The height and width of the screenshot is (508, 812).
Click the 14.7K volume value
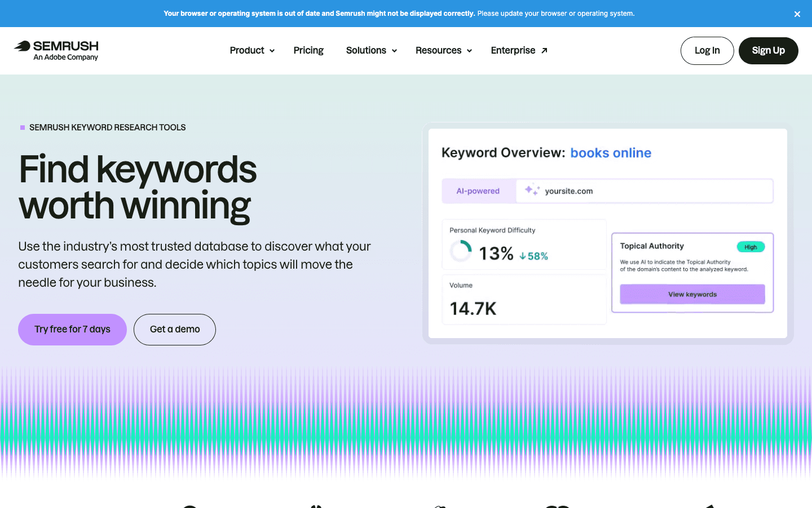tap(473, 309)
